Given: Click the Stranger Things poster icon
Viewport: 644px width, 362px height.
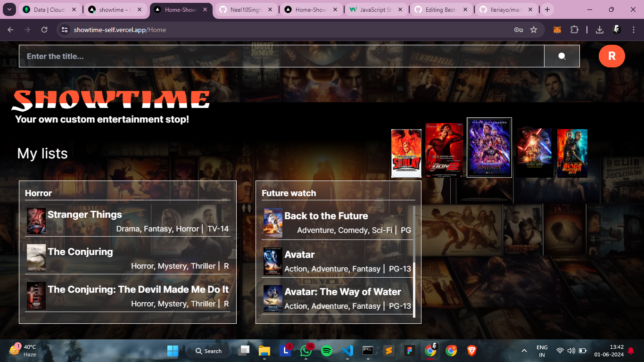Looking at the screenshot, I should [36, 221].
